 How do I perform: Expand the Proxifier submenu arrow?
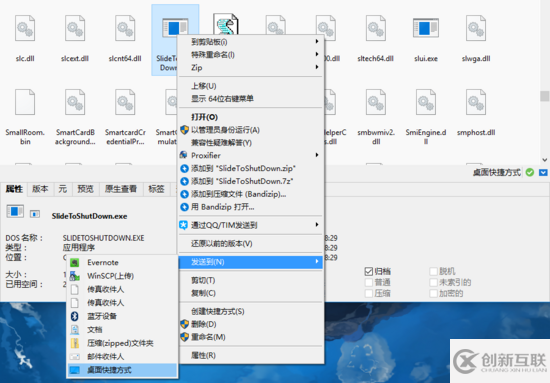[x=317, y=155]
